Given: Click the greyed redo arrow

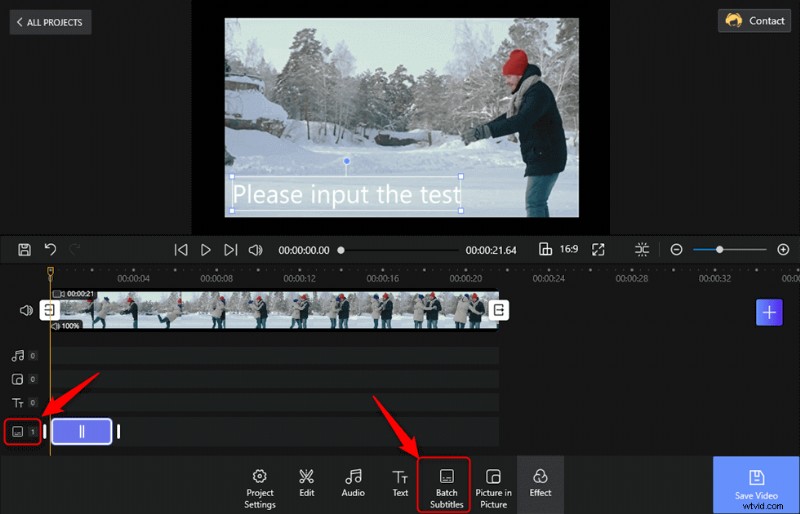Looking at the screenshot, I should (74, 250).
